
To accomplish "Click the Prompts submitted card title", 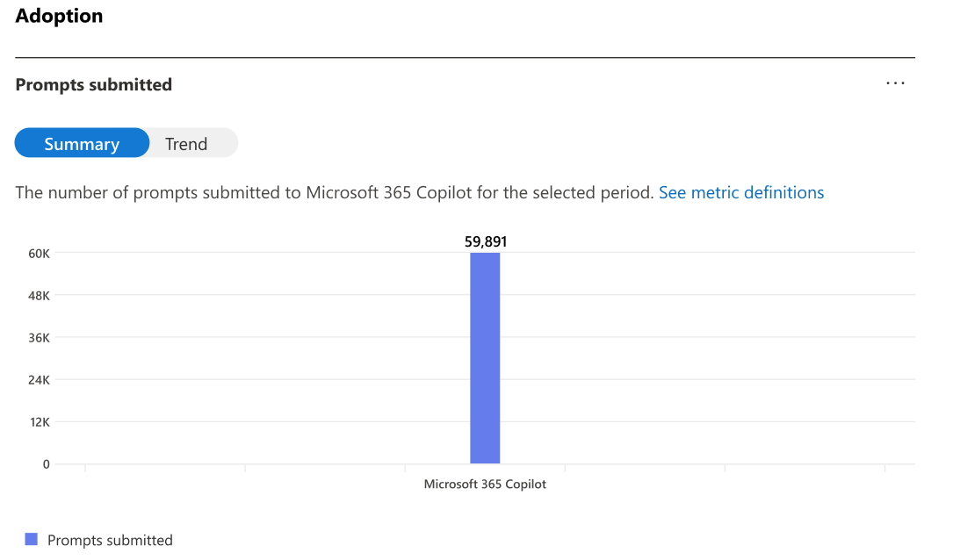I will [x=94, y=84].
